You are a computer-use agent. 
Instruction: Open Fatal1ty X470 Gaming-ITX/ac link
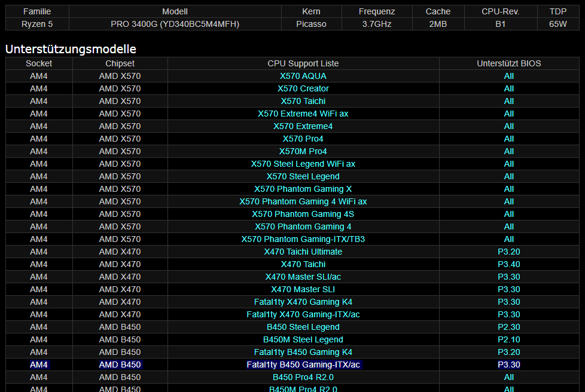pos(303,314)
